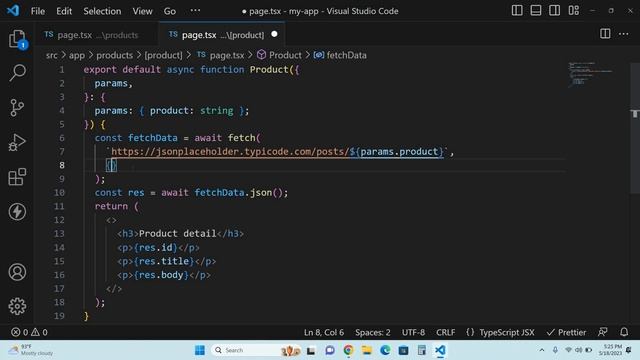Open the View menu
The image size is (640, 360).
click(142, 11)
